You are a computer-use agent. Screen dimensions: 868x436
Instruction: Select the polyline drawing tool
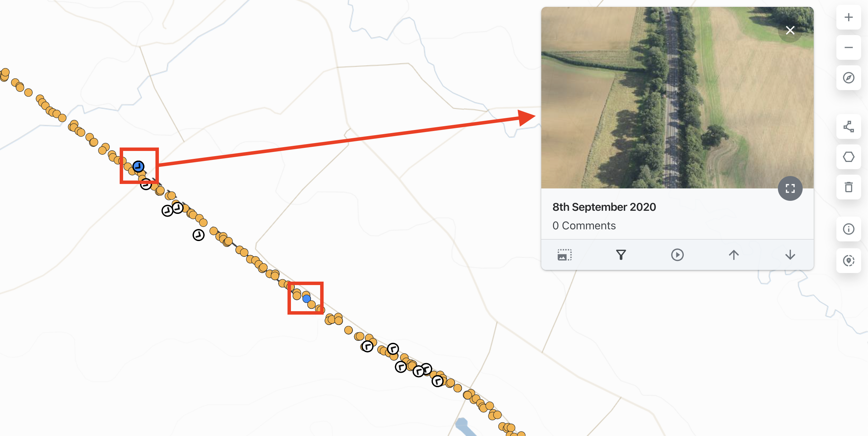(x=848, y=127)
